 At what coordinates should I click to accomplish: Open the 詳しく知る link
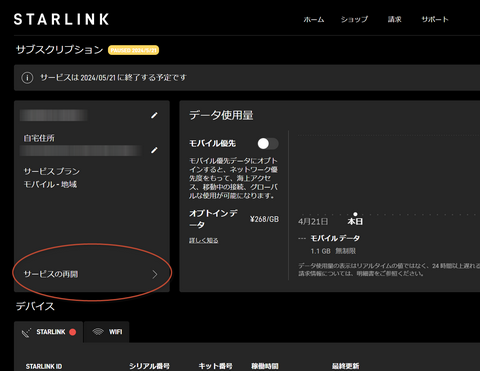pyautogui.click(x=204, y=240)
